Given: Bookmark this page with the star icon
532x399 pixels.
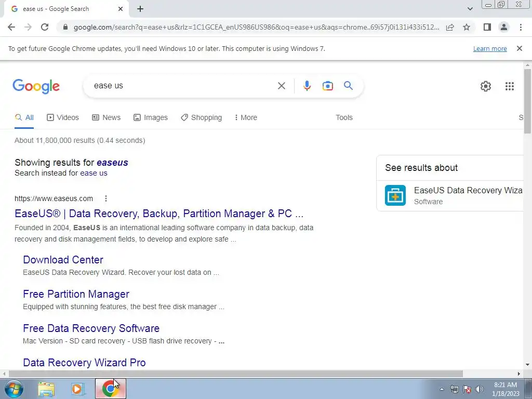Looking at the screenshot, I should coord(467,27).
